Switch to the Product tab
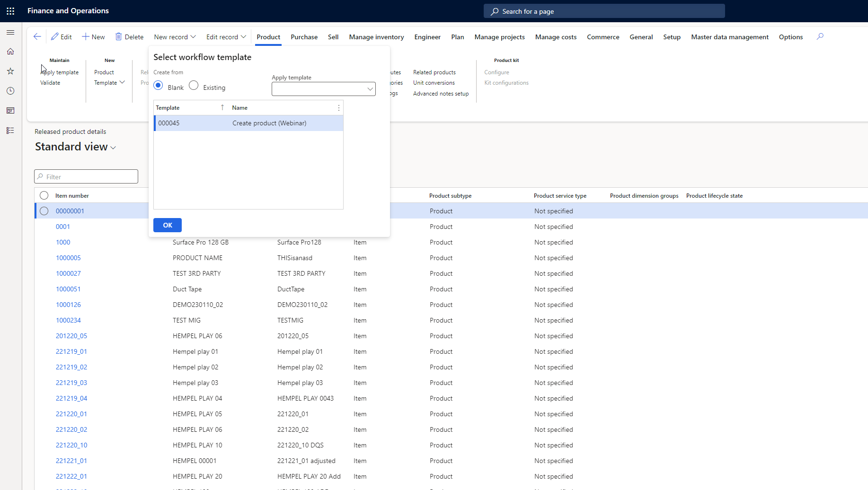 268,37
